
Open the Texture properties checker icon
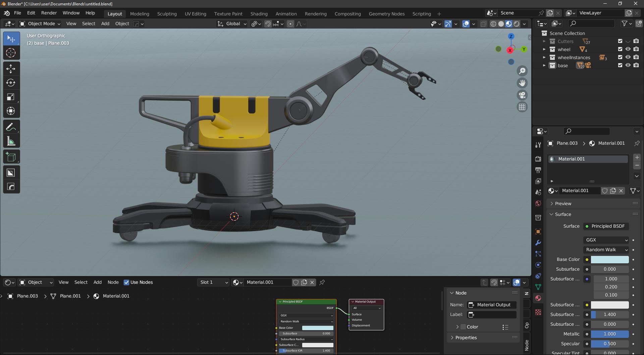(x=538, y=312)
